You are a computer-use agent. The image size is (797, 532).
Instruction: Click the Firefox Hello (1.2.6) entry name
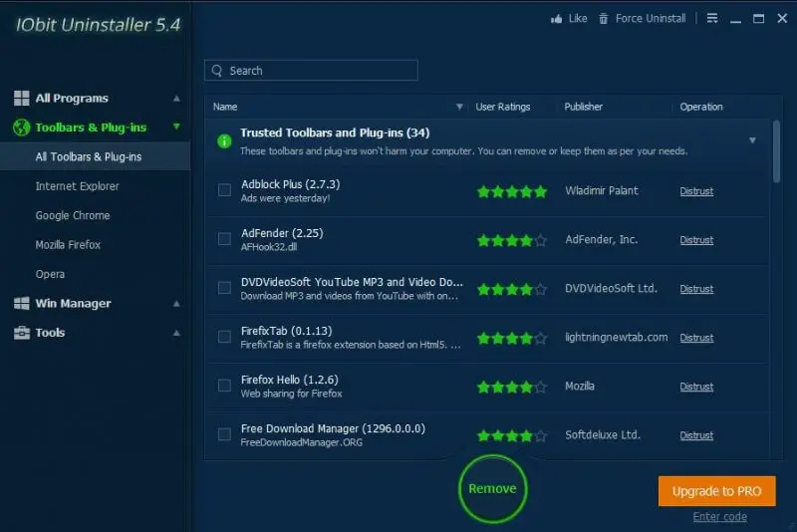[x=289, y=380]
